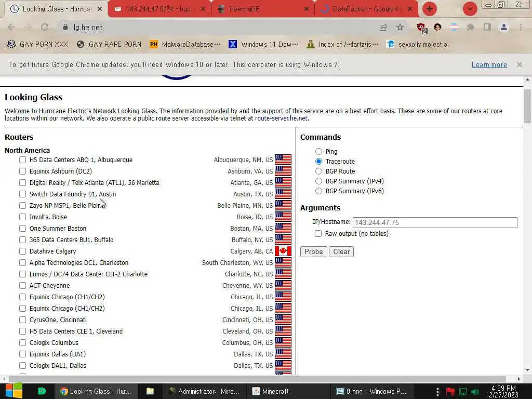Switch to the PeeringDB tab
Image resolution: width=532 pixels, height=399 pixels.
pos(263,9)
